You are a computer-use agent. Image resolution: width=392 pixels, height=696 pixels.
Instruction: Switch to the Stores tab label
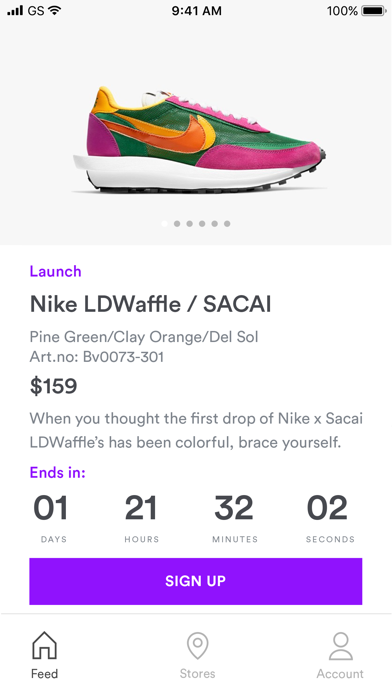(x=198, y=673)
